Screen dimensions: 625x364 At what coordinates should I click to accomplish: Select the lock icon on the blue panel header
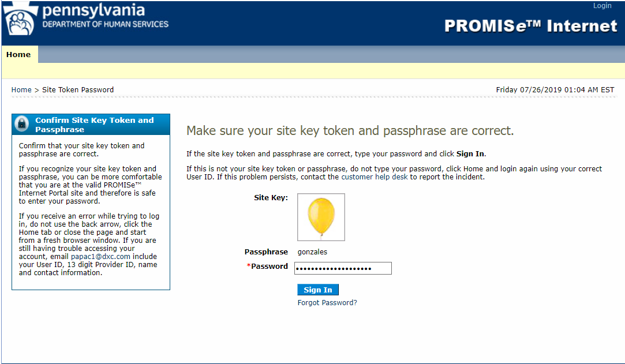[21, 123]
